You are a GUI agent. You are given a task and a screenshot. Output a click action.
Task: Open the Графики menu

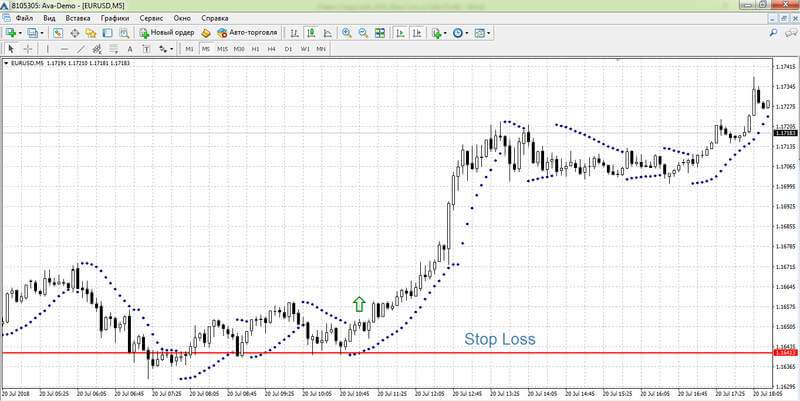115,18
